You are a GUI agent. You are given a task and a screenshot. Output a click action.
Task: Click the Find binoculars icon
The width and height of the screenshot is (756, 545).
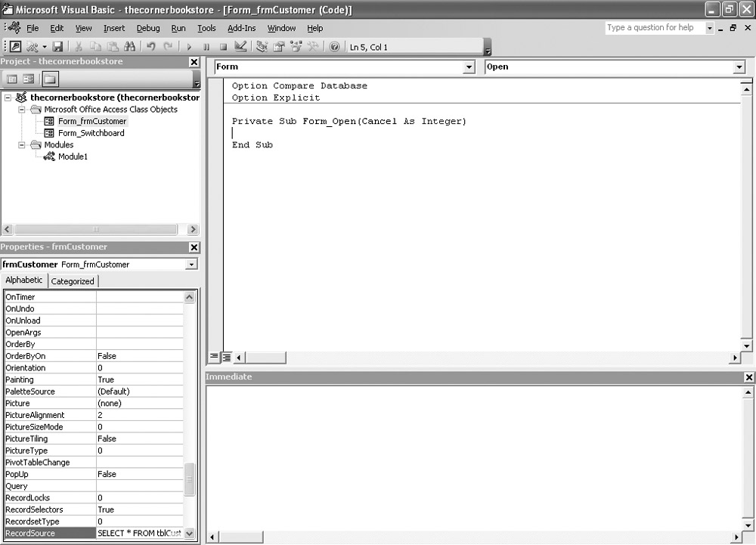pyautogui.click(x=130, y=47)
